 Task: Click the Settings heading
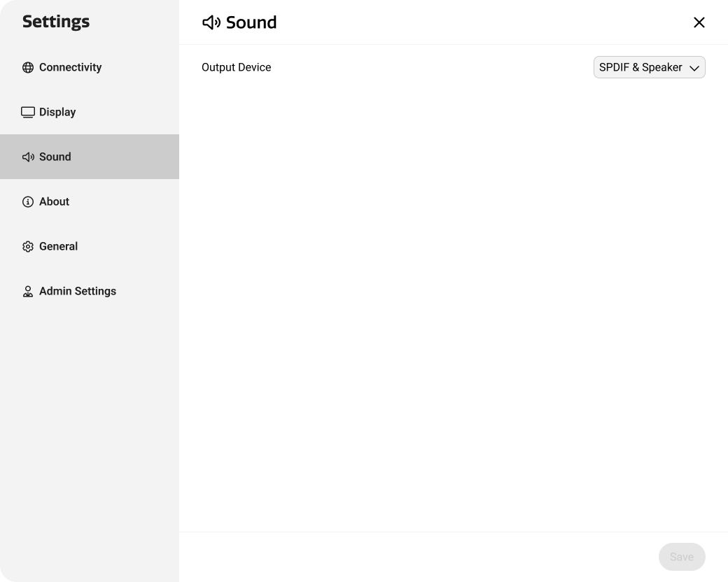[x=55, y=22]
